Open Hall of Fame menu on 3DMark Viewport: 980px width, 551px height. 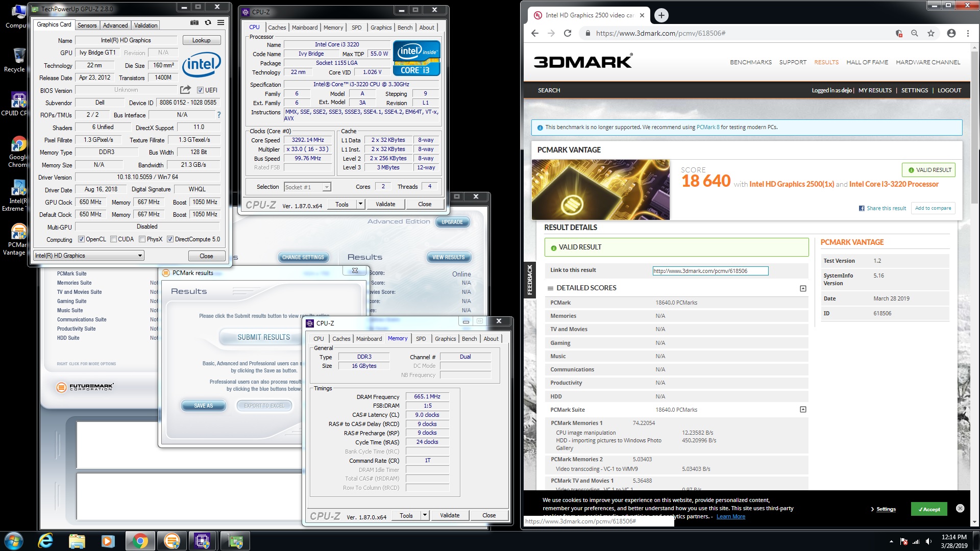(x=867, y=62)
